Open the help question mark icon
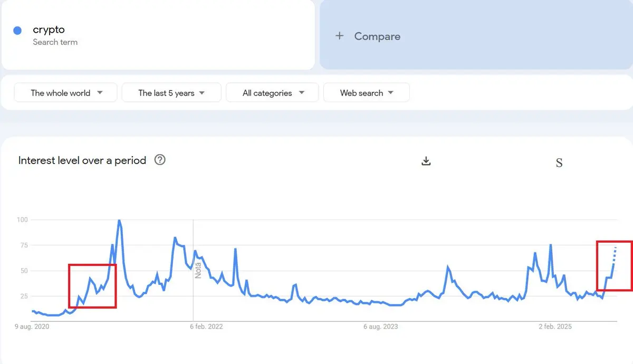This screenshot has height=364, width=633. [x=160, y=160]
